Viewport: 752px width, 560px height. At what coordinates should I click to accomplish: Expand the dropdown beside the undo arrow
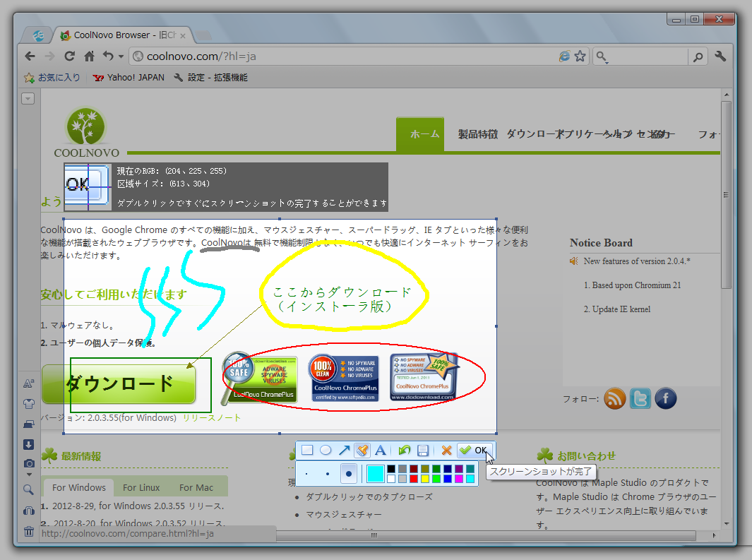point(121,56)
